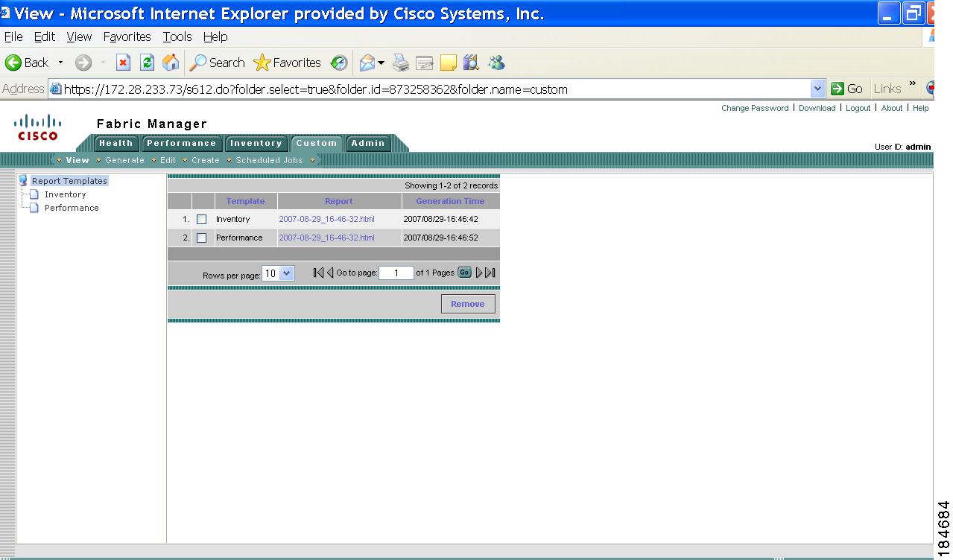This screenshot has height=560, width=953.
Task: Click the yellow Discuss note icon
Action: (448, 63)
